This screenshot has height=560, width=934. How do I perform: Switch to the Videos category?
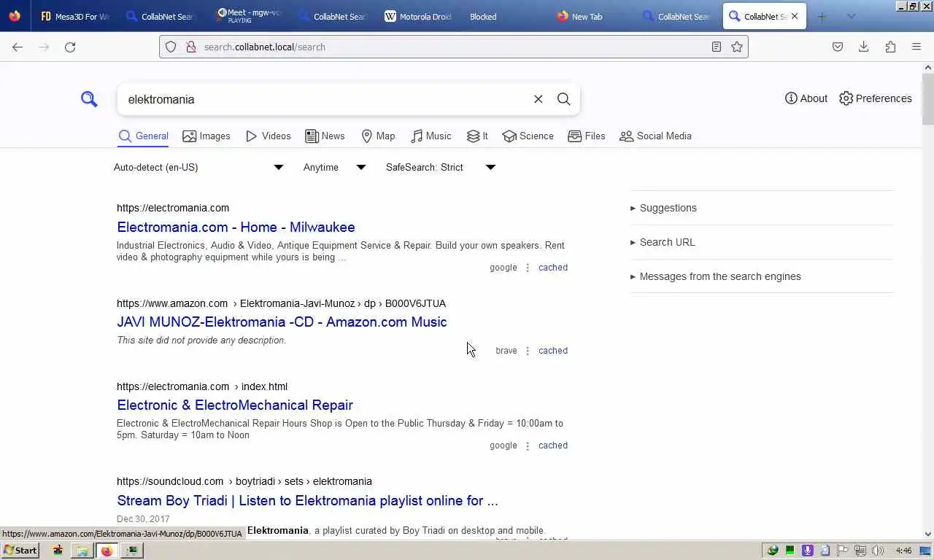point(269,136)
